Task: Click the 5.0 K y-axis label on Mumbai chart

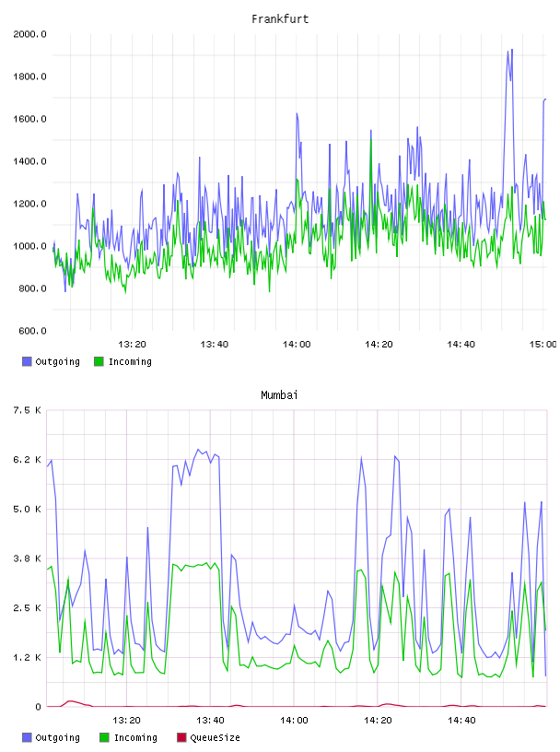Action: click(x=27, y=509)
